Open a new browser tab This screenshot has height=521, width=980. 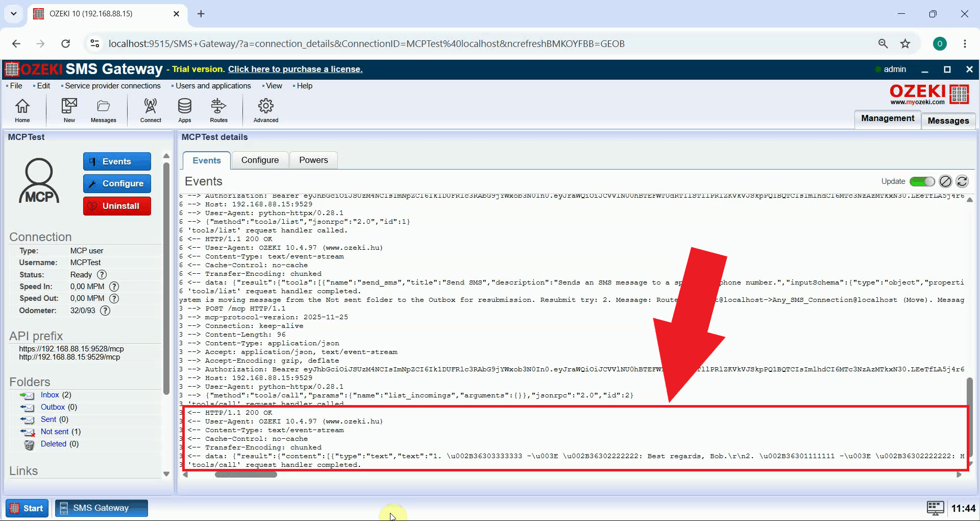click(201, 14)
